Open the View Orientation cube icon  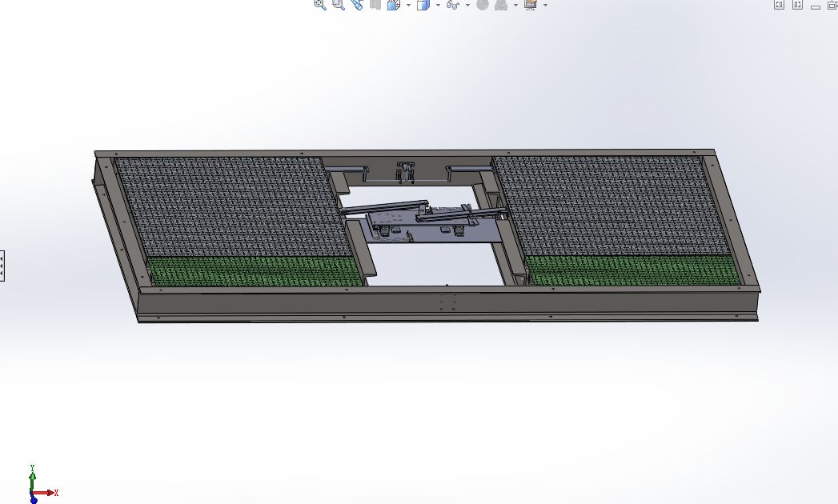tap(394, 5)
